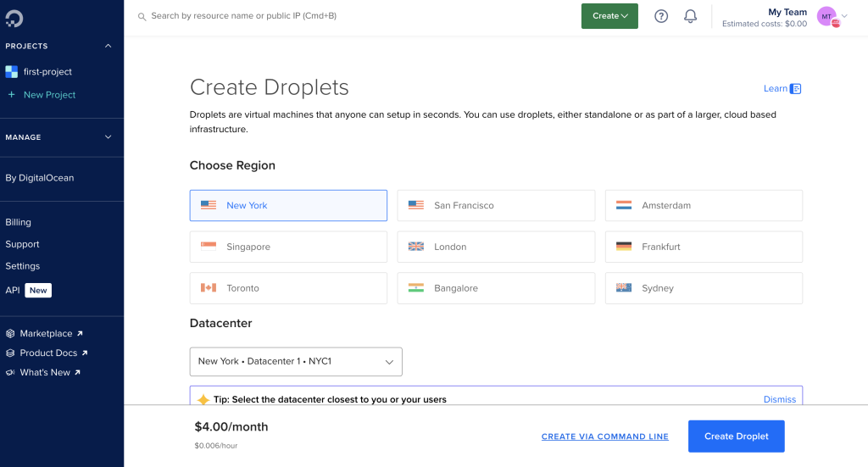Choose the Bangalore region

pos(496,287)
